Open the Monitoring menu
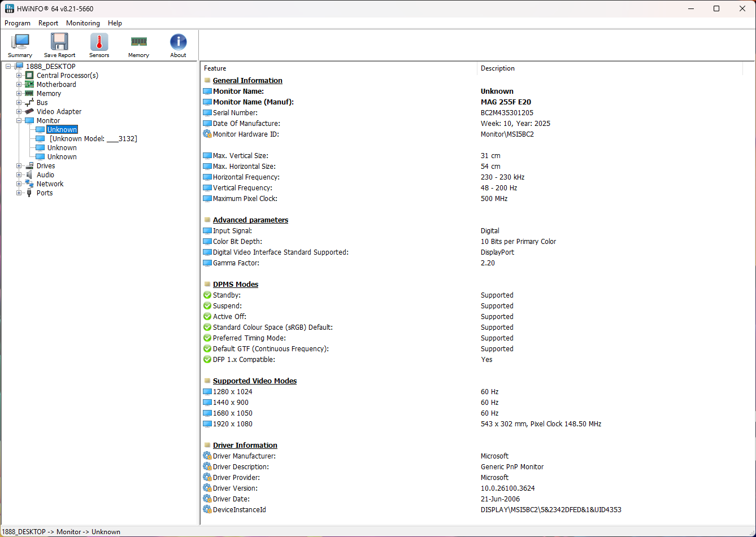This screenshot has height=537, width=756. click(x=83, y=23)
